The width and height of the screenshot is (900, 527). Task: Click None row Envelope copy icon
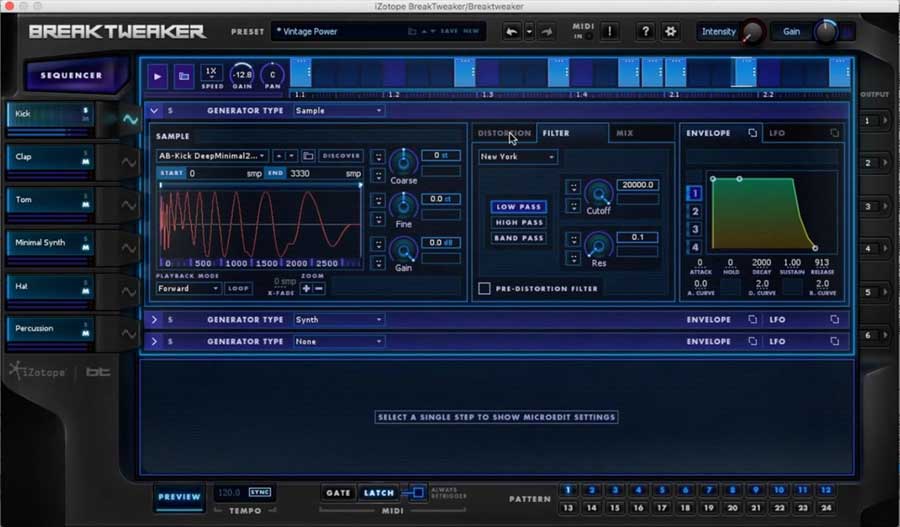point(752,341)
